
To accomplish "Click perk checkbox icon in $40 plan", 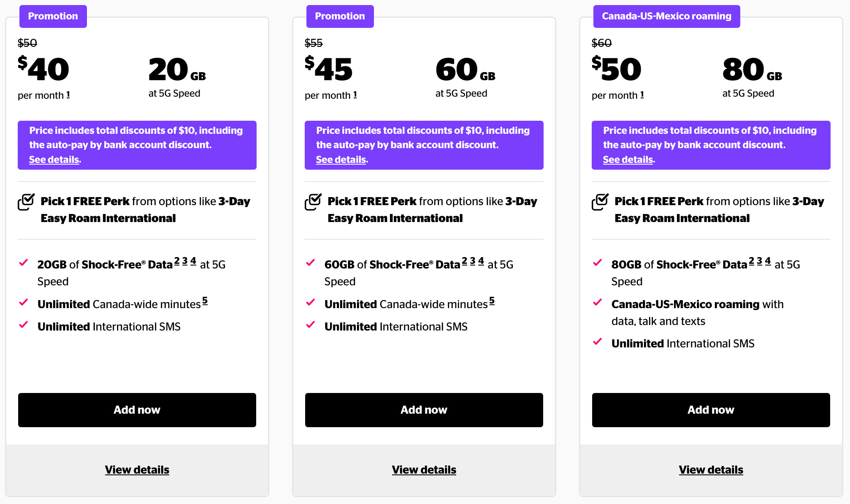I will [x=26, y=202].
